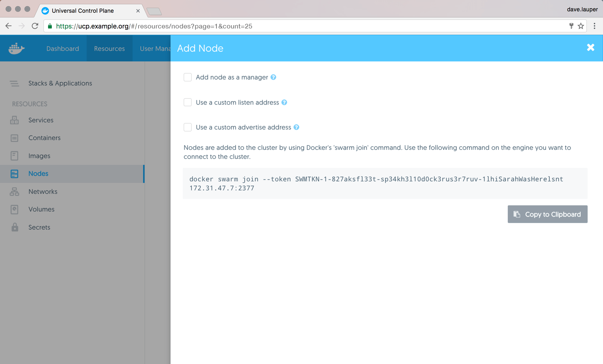Open Chrome three-dot menu
Viewport: 603px width, 364px height.
coord(595,26)
